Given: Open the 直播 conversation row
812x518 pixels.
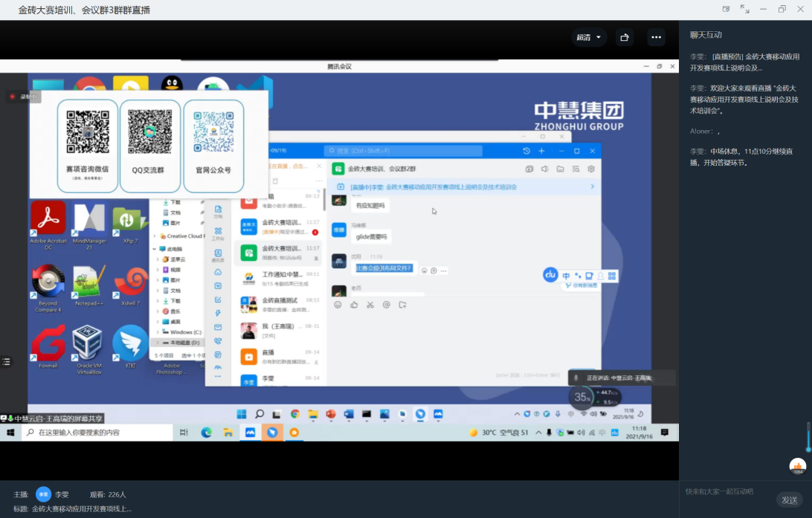Looking at the screenshot, I should (279, 356).
